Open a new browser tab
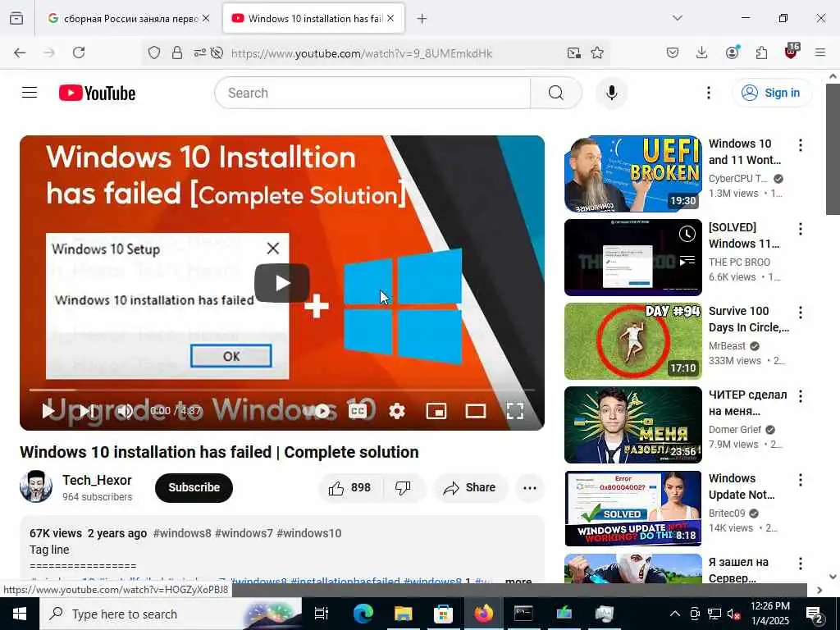 [422, 19]
